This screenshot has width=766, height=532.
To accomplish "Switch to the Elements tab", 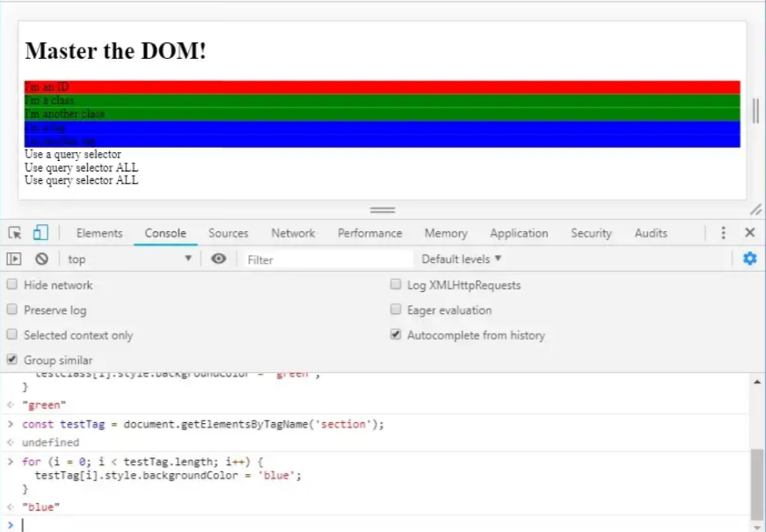I will [99, 233].
